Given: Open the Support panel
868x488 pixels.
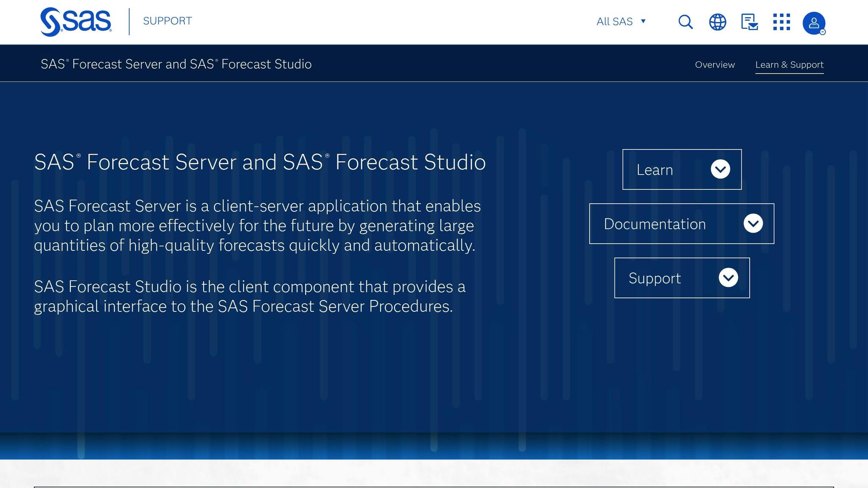Looking at the screenshot, I should 682,278.
